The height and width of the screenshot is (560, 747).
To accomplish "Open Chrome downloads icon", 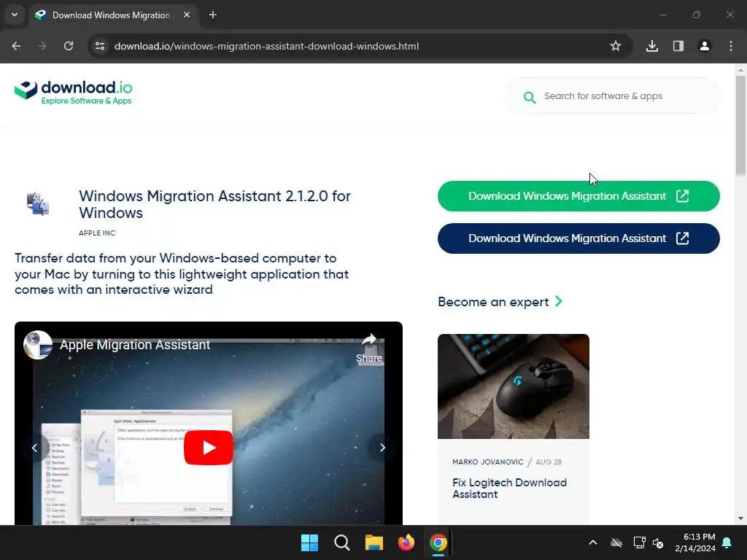I will [652, 46].
